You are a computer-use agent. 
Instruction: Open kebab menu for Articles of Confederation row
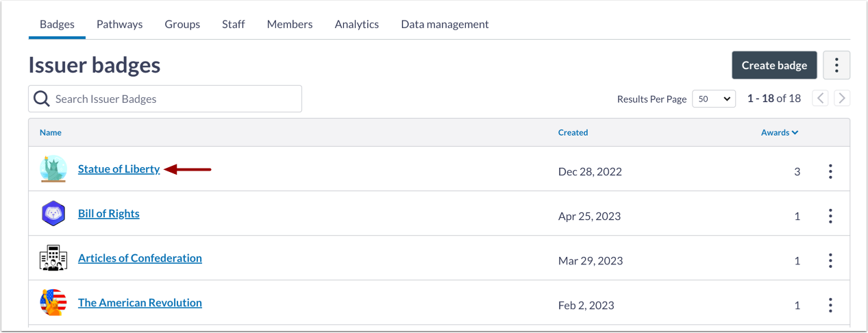click(x=830, y=261)
